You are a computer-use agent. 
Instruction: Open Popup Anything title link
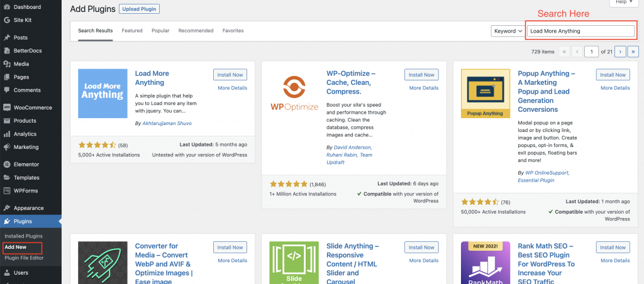click(x=547, y=92)
